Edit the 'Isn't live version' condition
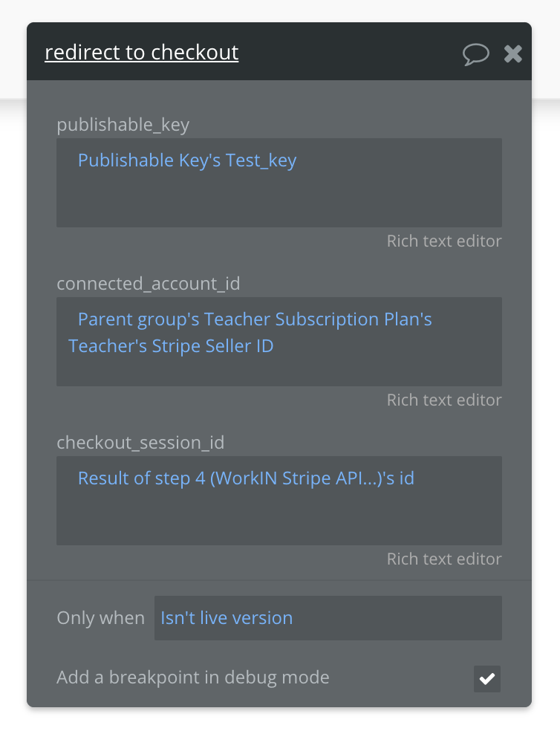560x731 pixels. [x=227, y=618]
